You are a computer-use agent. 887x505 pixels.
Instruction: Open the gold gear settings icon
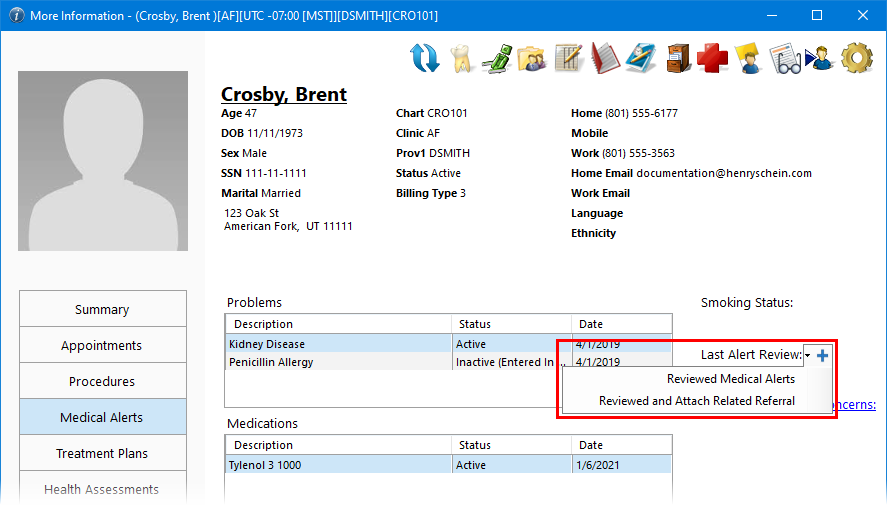click(857, 58)
